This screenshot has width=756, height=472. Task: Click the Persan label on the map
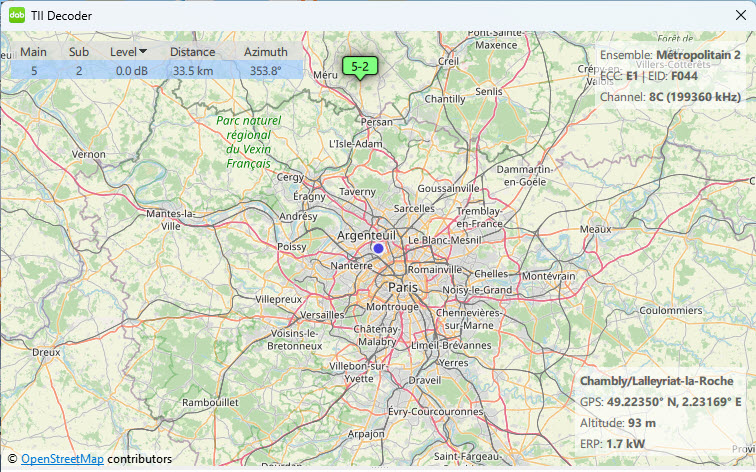377,122
